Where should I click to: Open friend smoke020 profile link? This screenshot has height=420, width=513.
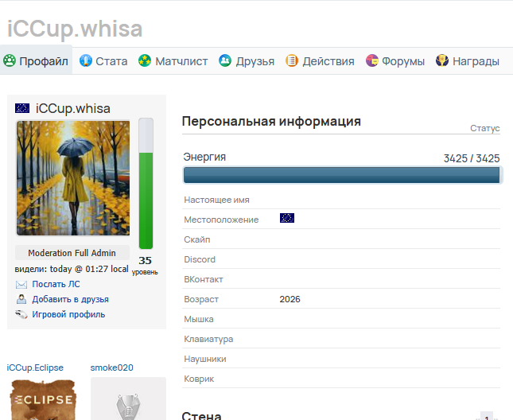[112, 367]
